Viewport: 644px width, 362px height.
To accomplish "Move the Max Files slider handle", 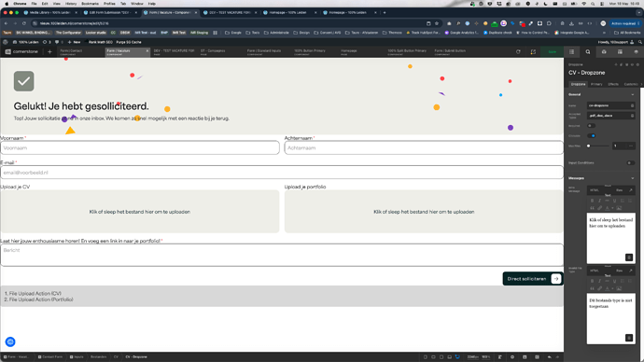I will point(589,146).
